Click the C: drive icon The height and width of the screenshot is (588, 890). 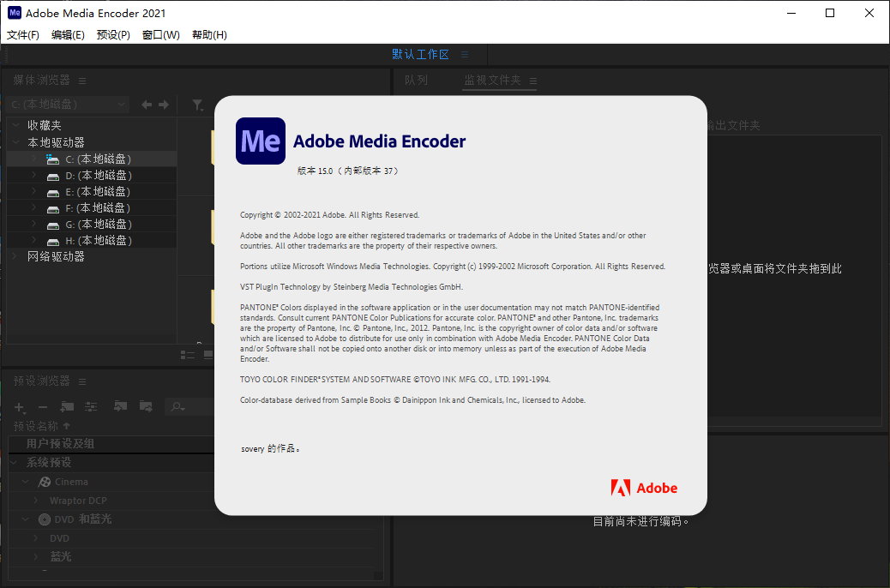53,159
